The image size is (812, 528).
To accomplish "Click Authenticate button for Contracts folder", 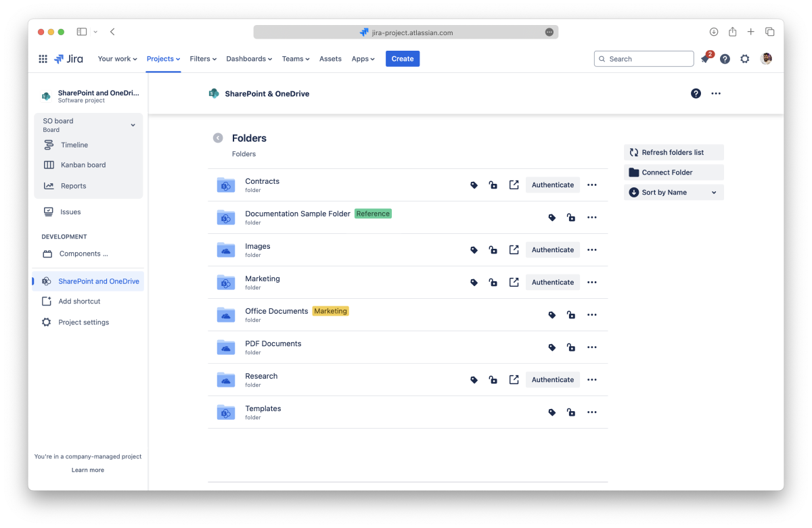I will (x=552, y=185).
